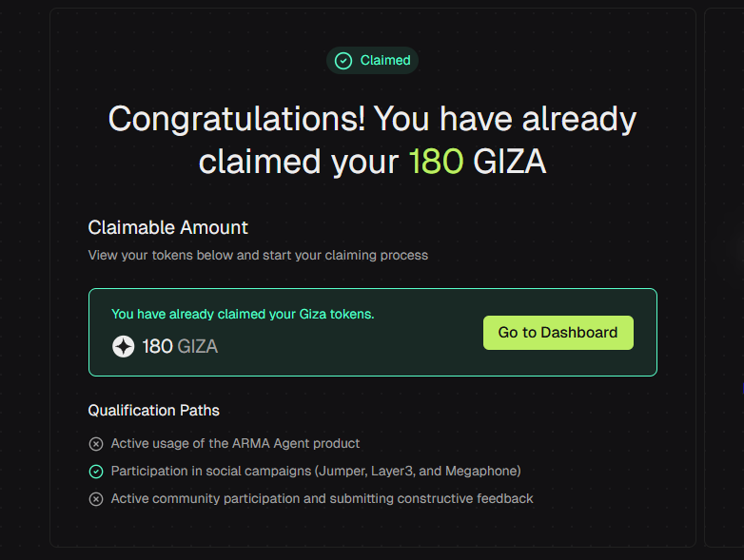Click the 180 GIZA amount in the claim box
744x560 pixels.
(x=180, y=347)
